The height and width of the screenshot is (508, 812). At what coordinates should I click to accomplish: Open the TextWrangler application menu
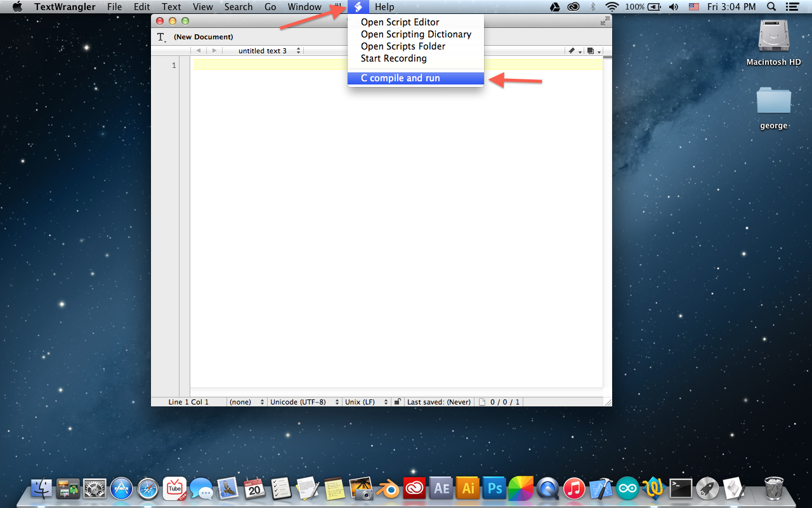pyautogui.click(x=65, y=7)
